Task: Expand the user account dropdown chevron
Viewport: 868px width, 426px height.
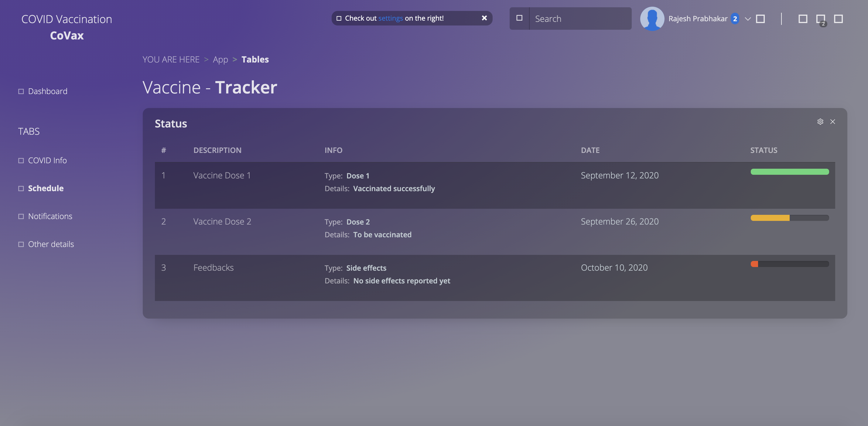Action: tap(748, 19)
